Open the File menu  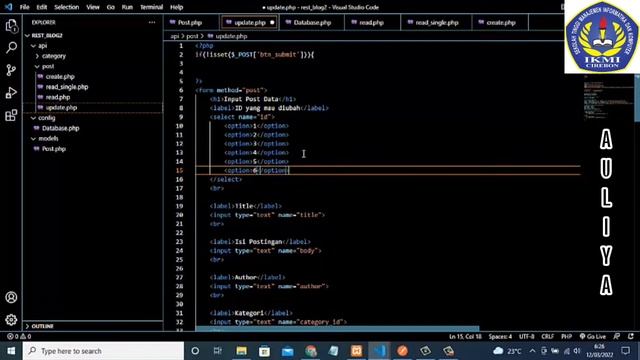pyautogui.click(x=24, y=7)
